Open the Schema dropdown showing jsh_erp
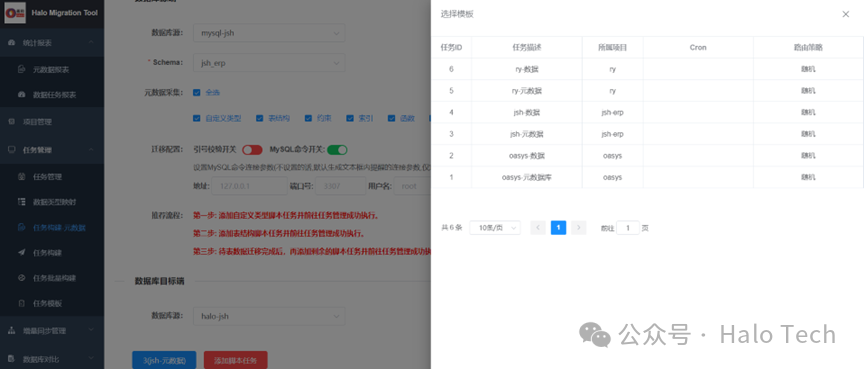 tap(269, 63)
